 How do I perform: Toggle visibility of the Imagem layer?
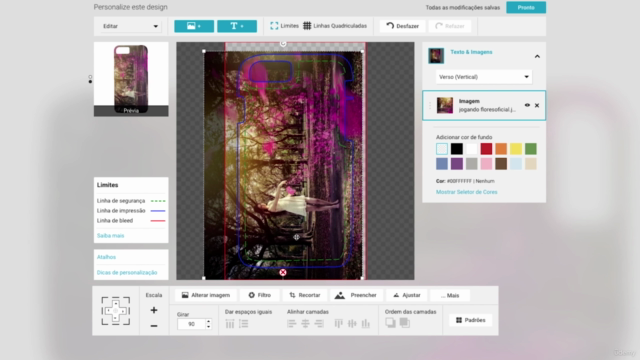[527, 105]
